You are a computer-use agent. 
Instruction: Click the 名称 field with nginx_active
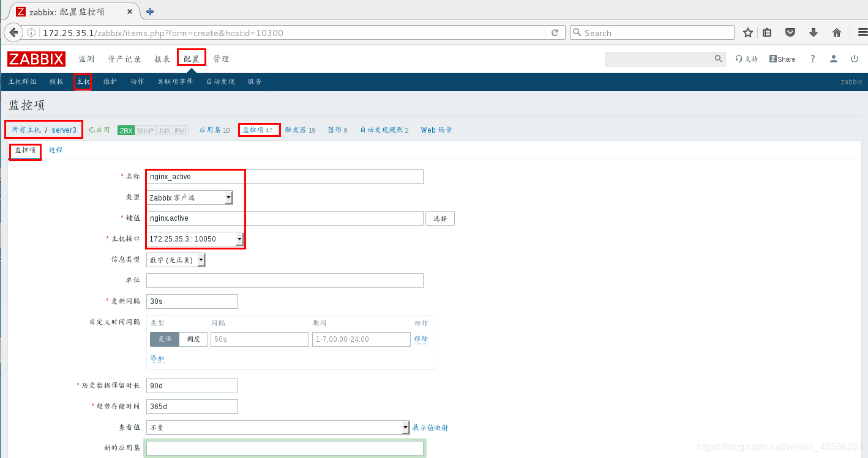[x=285, y=177]
